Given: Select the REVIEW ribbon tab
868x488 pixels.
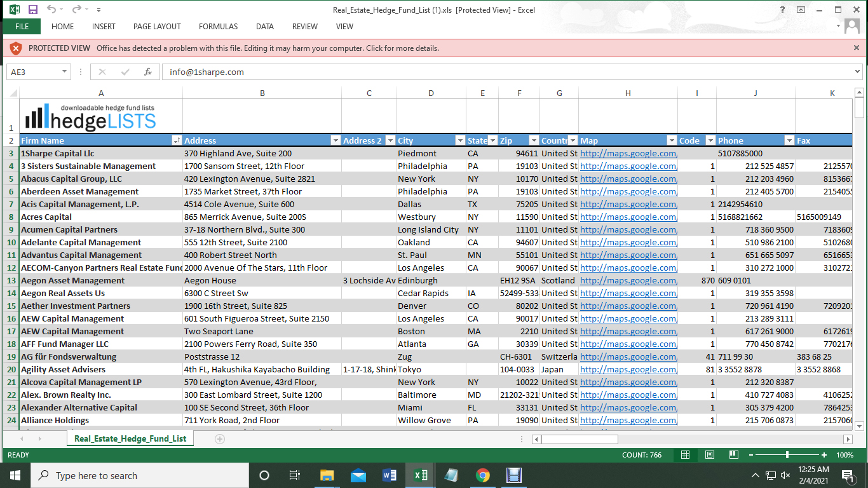Looking at the screenshot, I should [x=304, y=27].
